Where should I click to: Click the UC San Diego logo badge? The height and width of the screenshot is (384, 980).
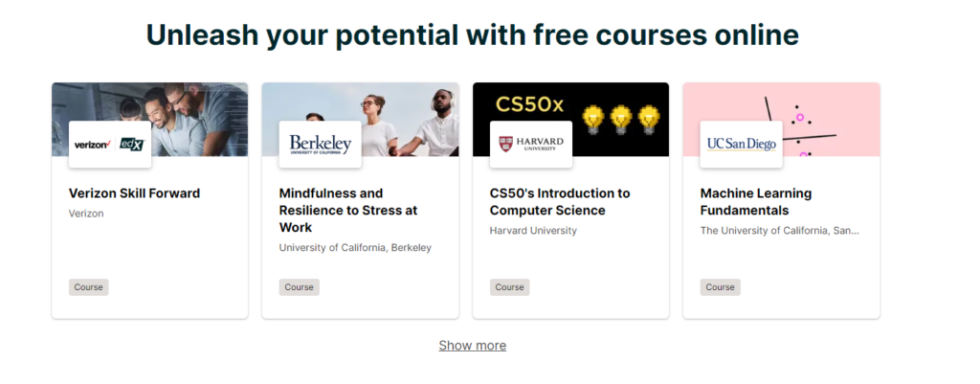tap(742, 145)
